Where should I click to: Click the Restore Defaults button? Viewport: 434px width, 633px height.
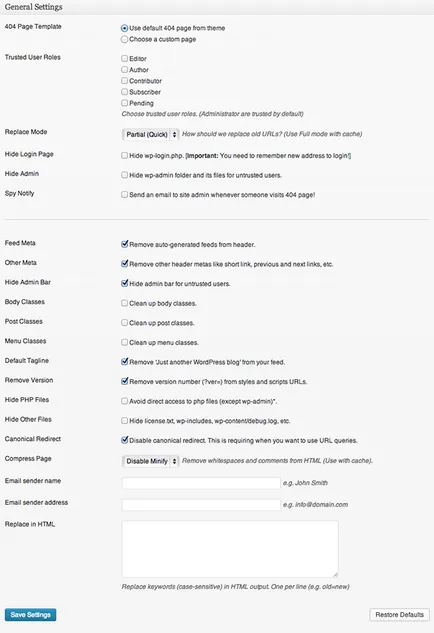399,615
